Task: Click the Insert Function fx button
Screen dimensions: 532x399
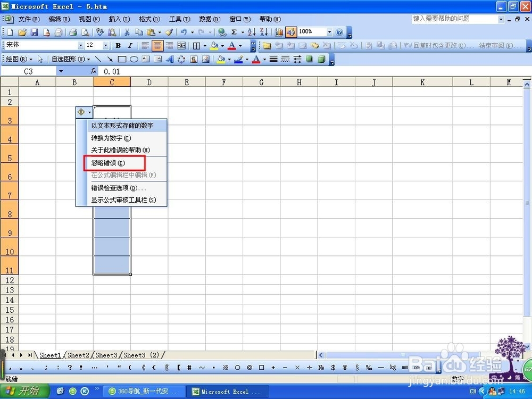Action: 94,71
